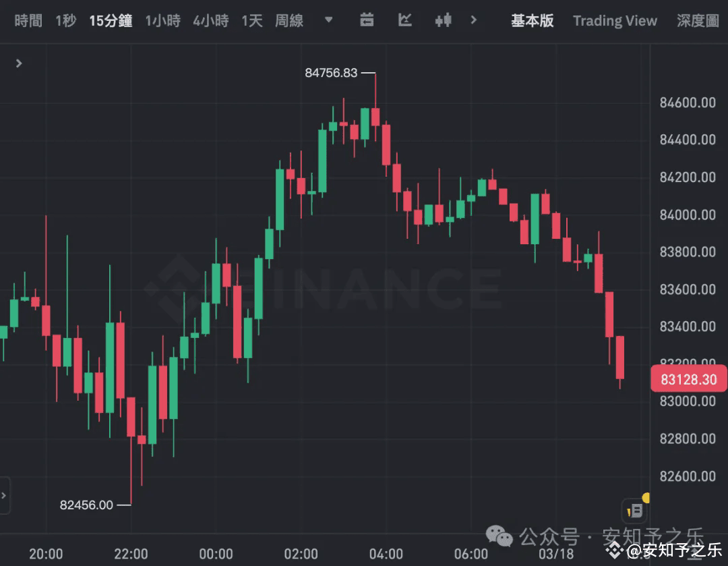Open the 時間 interval selector
728x566 pixels.
coord(28,21)
